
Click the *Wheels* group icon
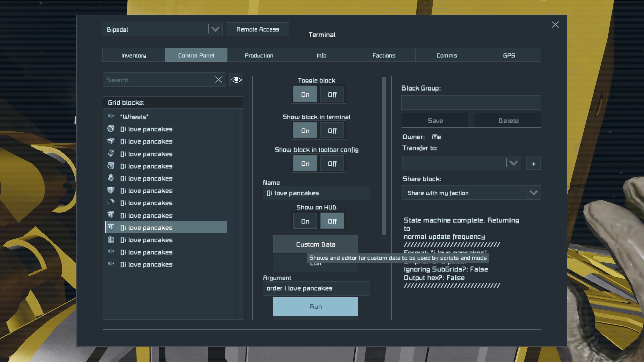(111, 116)
